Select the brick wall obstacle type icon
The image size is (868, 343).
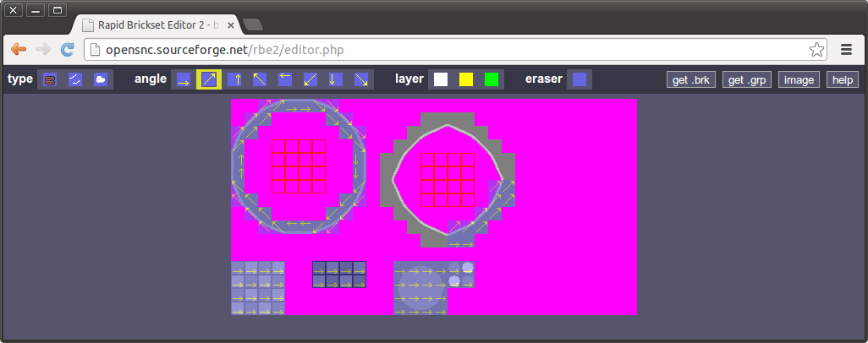pos(50,79)
